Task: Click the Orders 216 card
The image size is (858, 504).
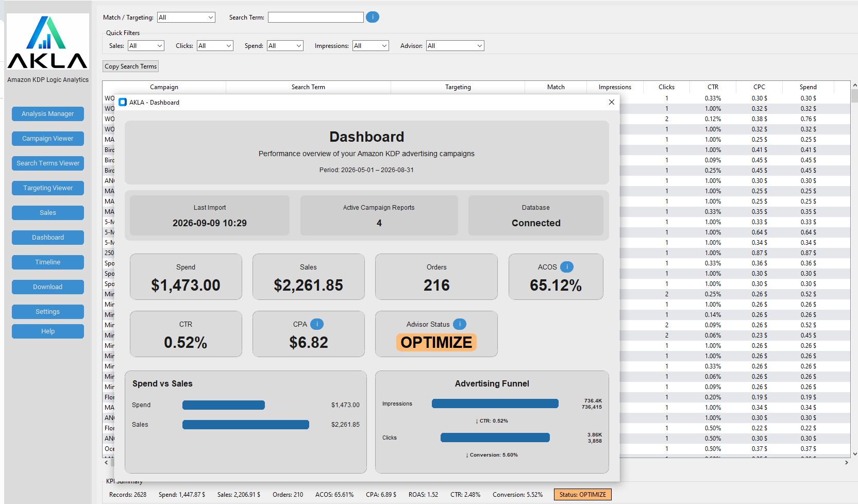Action: coord(436,277)
